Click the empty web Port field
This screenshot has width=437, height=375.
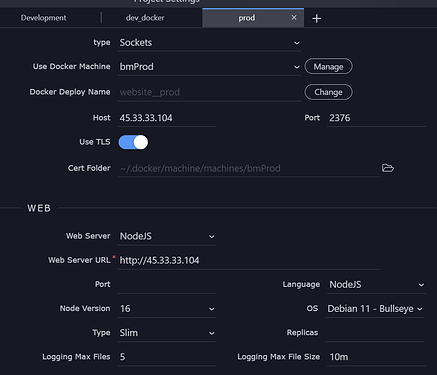167,285
